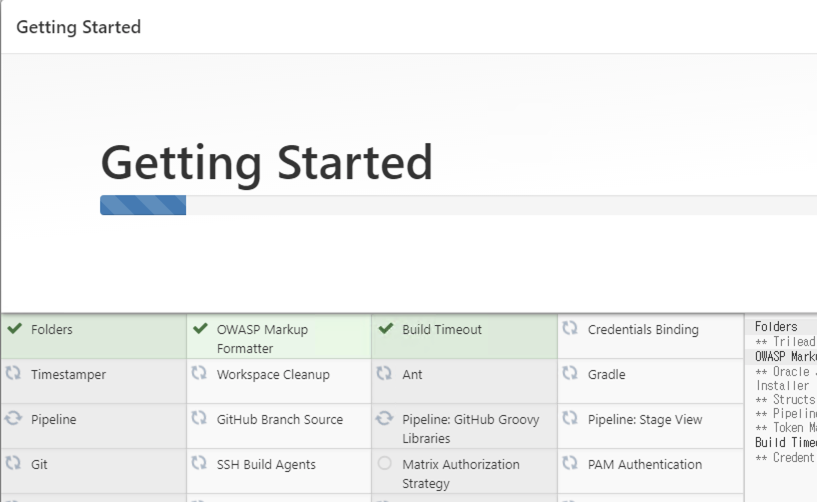Click the Build Timeout line in install log

coord(786,443)
